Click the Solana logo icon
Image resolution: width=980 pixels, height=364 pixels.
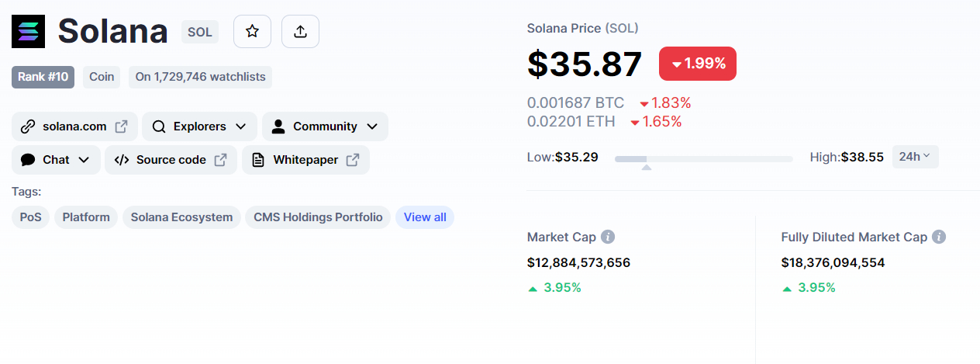29,31
